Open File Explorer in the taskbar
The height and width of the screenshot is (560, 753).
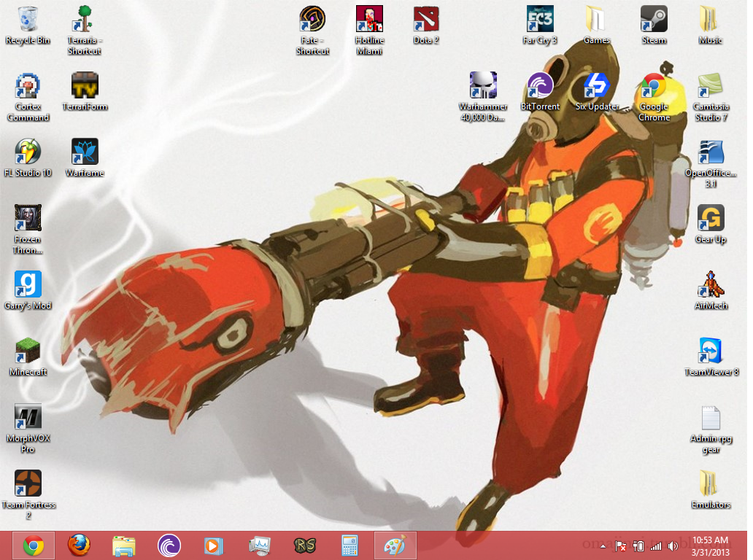click(124, 545)
